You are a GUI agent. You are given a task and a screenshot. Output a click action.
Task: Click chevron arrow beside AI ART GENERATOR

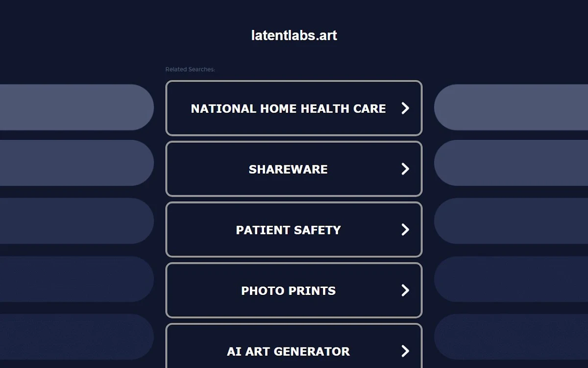pos(405,351)
